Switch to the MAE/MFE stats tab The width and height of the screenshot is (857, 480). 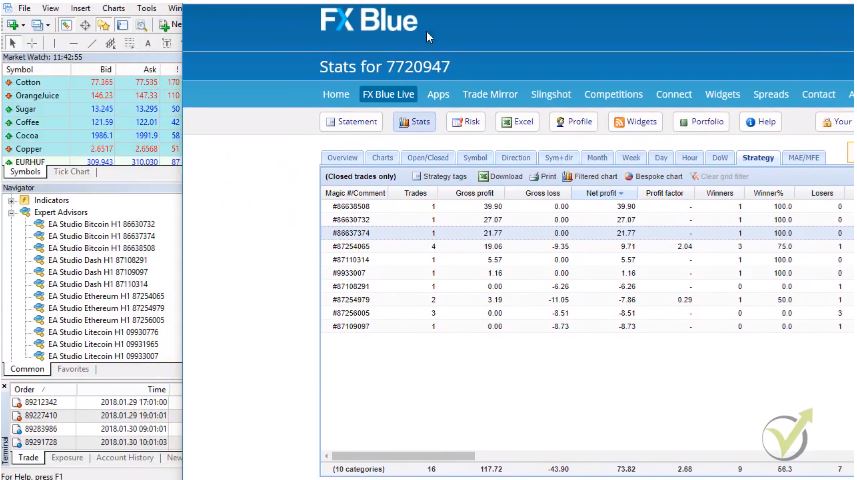pos(803,157)
